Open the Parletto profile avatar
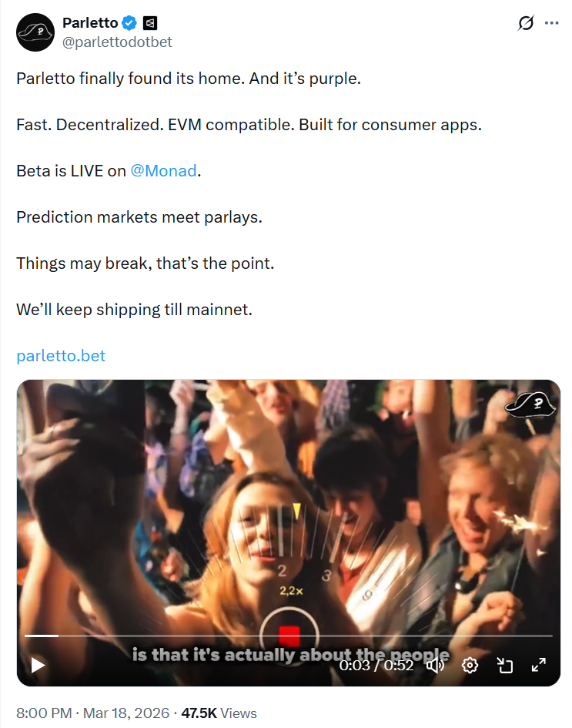572x728 pixels. tap(35, 32)
